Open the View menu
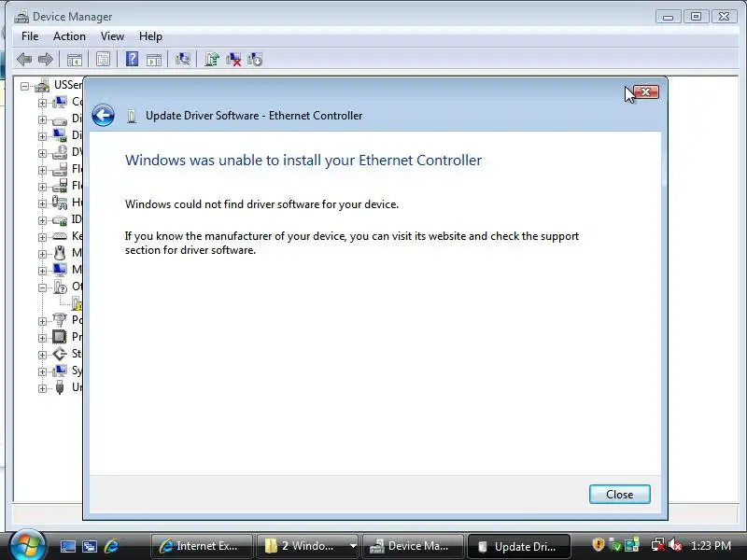Screen dimensions: 747x560 click(112, 36)
